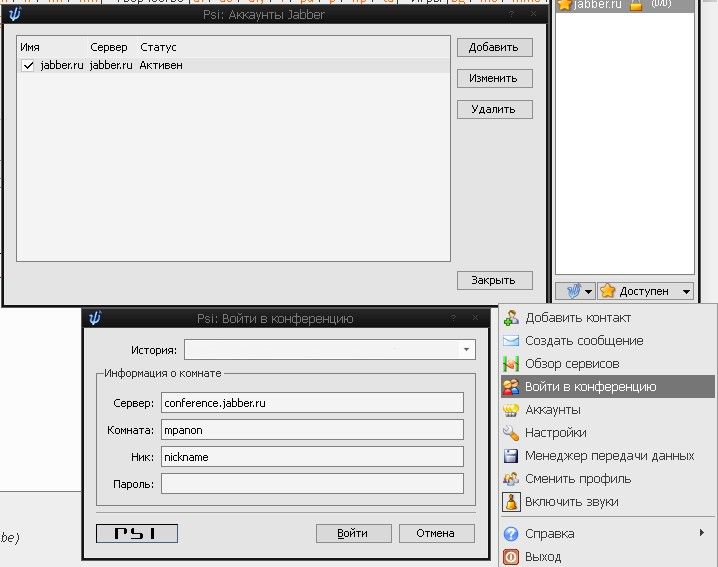This screenshot has width=718, height=567.
Task: Click the Войти в конференцию people icon
Action: click(x=511, y=387)
